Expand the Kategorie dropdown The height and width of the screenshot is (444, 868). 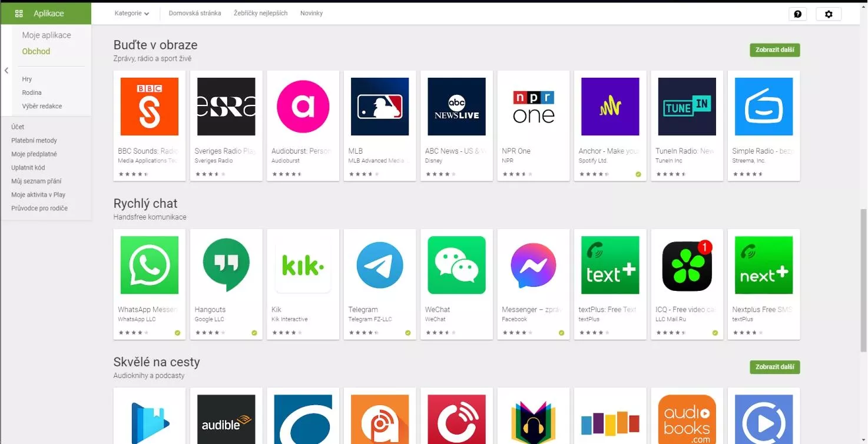click(x=131, y=13)
